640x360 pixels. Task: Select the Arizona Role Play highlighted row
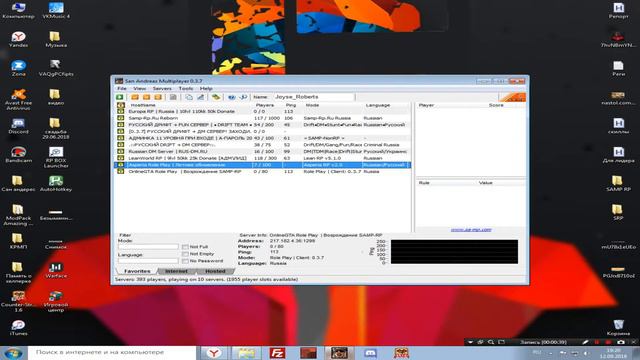click(x=262, y=165)
